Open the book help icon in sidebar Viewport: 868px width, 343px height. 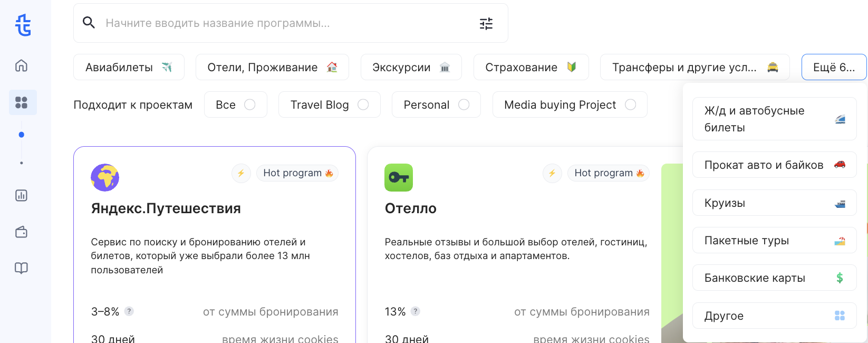[x=21, y=268]
